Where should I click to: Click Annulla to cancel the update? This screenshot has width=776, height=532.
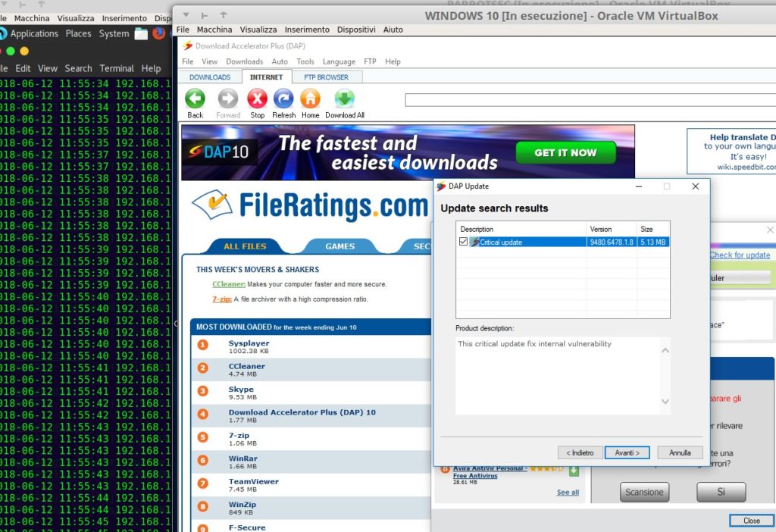pos(680,453)
